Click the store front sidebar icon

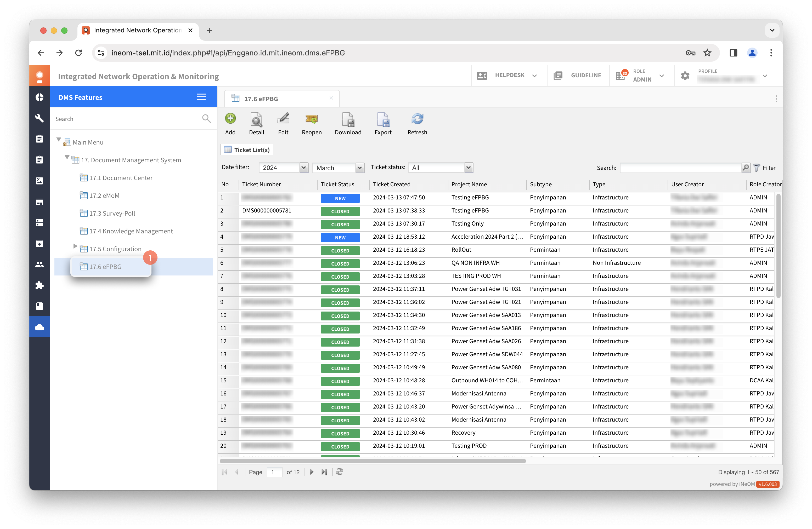click(40, 202)
